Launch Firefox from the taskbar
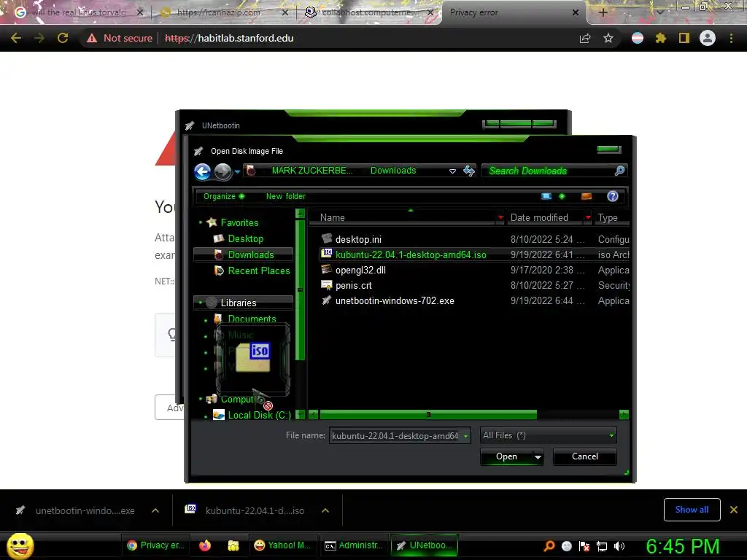Image resolution: width=747 pixels, height=560 pixels. point(205,545)
